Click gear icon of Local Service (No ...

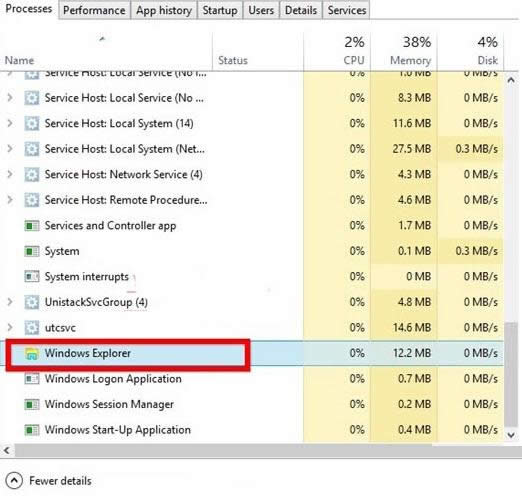click(32, 98)
